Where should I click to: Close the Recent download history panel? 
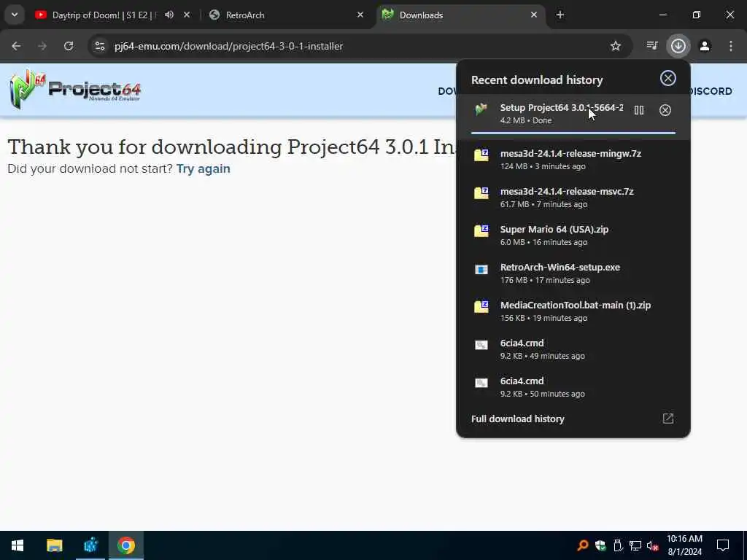(x=668, y=78)
